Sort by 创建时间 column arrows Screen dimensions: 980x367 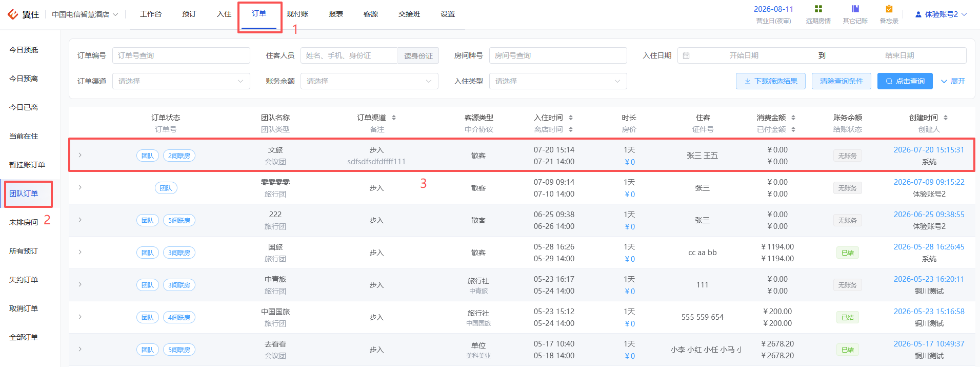pos(946,118)
